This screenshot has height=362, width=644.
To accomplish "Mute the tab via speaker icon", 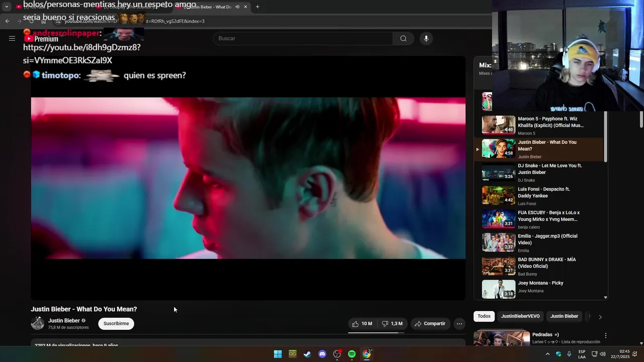I will pyautogui.click(x=237, y=7).
